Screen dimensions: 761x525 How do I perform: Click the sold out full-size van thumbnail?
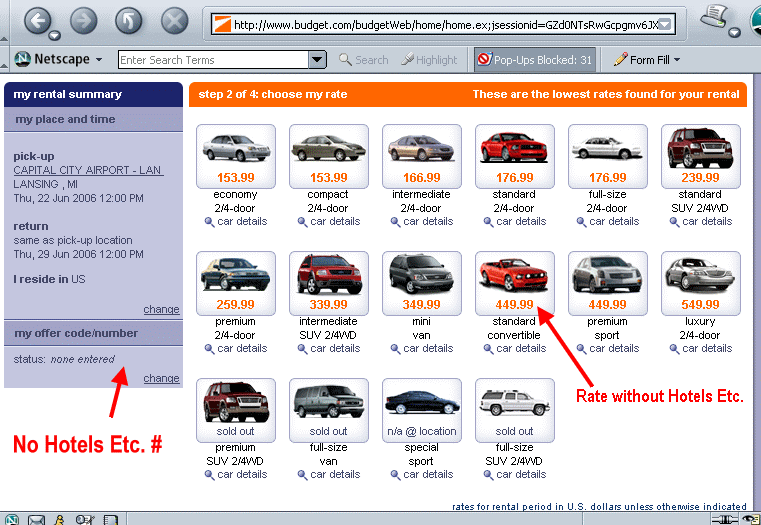(329, 410)
